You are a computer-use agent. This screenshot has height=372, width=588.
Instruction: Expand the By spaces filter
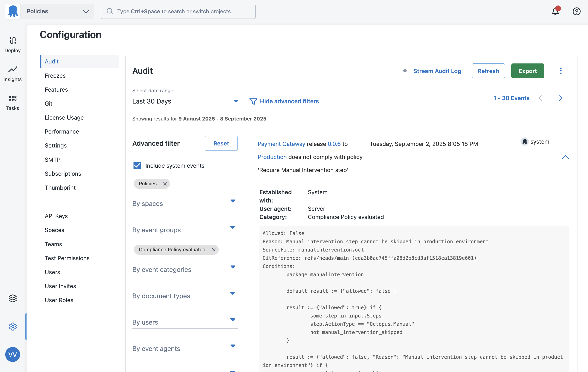coord(185,203)
